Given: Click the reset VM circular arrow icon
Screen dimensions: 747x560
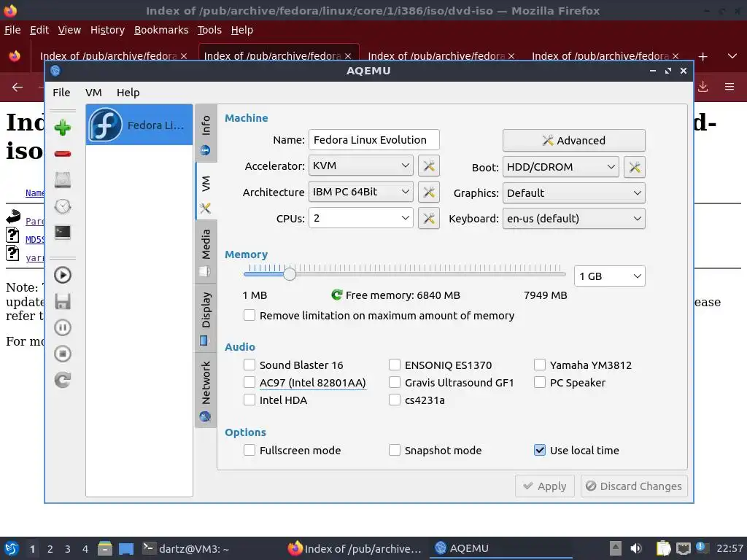Looking at the screenshot, I should [x=63, y=380].
